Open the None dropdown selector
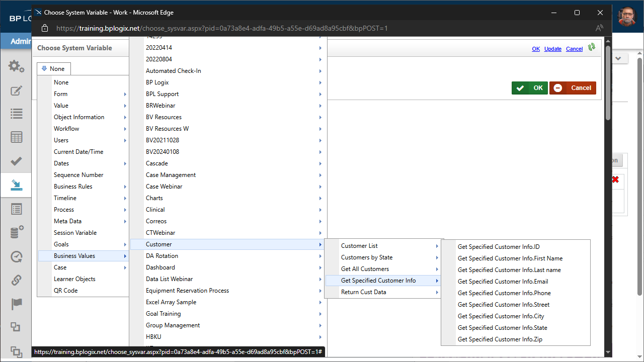This screenshot has height=362, width=644. (x=54, y=69)
